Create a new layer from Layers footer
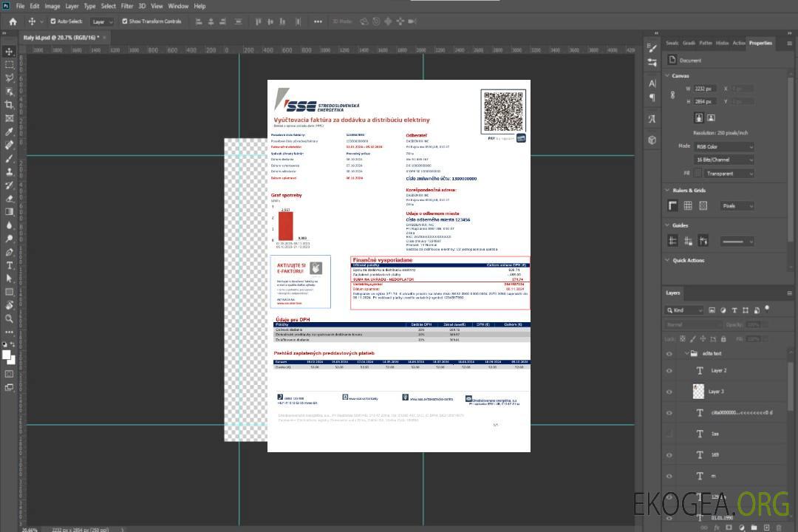 [x=766, y=528]
